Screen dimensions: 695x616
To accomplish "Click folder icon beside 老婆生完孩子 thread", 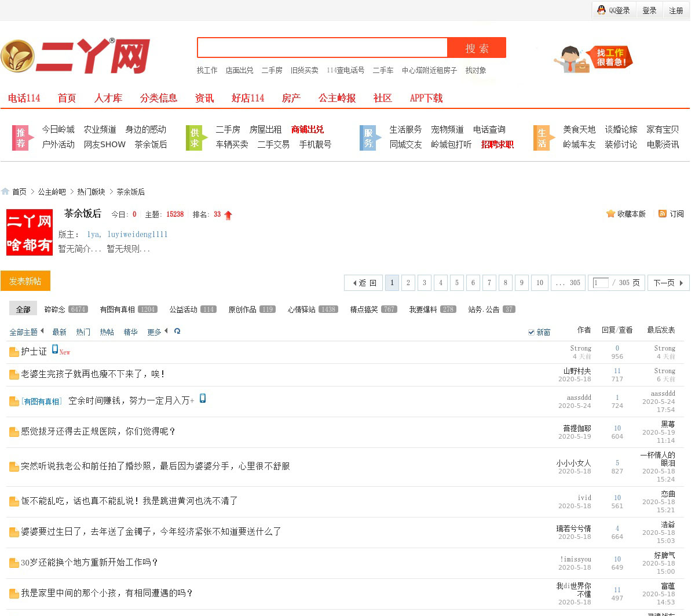I will coord(14,374).
